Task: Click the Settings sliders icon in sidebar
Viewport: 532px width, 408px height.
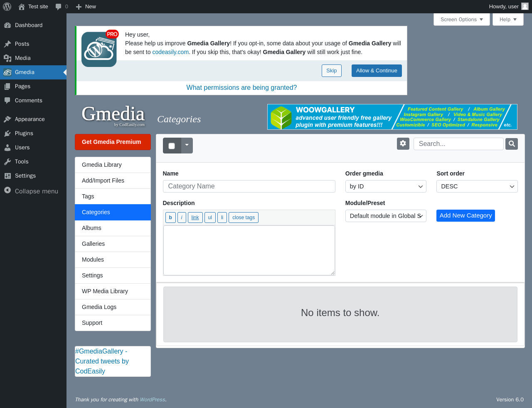Action: (7, 176)
